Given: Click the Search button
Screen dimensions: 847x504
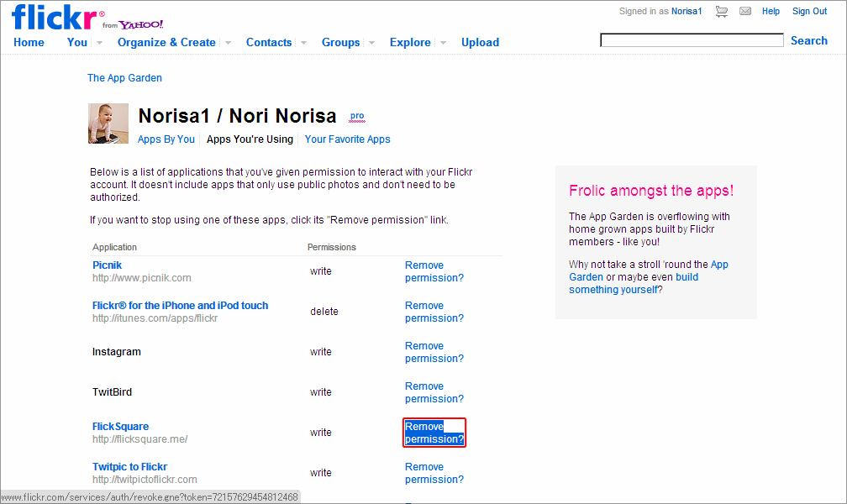Looking at the screenshot, I should click(x=808, y=40).
